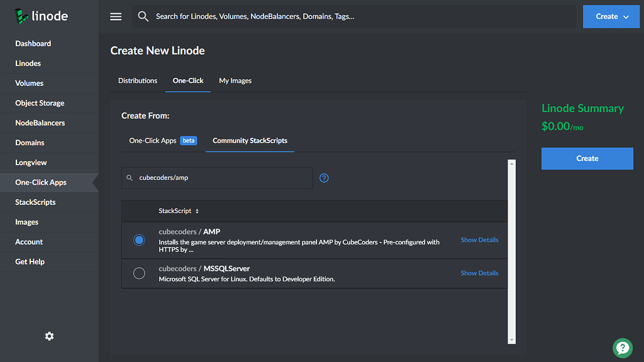This screenshot has width=644, height=362.
Task: Toggle the hamburger navigation menu
Action: click(x=116, y=16)
